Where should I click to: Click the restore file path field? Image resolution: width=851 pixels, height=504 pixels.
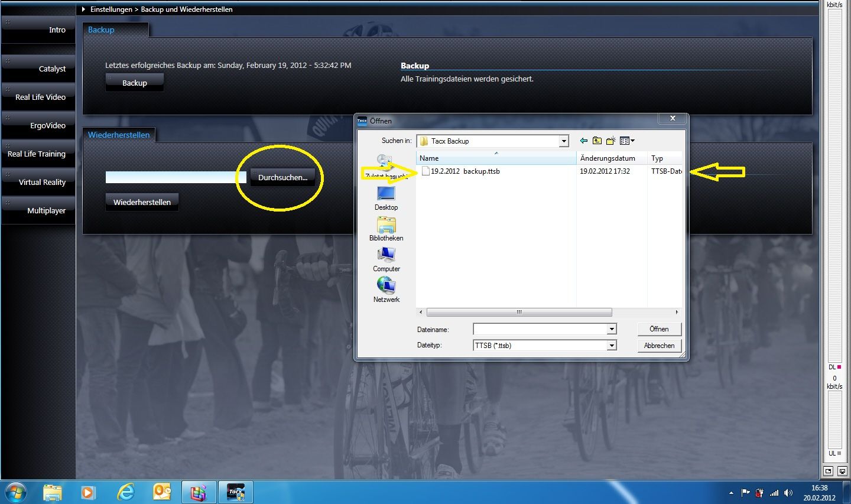[x=176, y=177]
